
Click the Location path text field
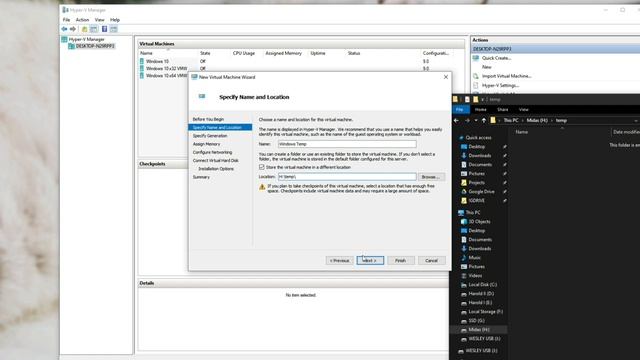coord(347,177)
